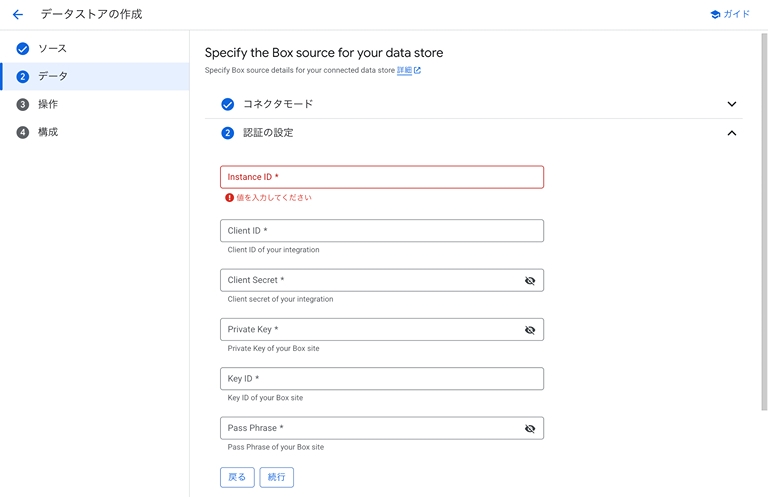The image size is (768, 497).
Task: Click the 認証の設定 step 2 badge
Action: 228,133
